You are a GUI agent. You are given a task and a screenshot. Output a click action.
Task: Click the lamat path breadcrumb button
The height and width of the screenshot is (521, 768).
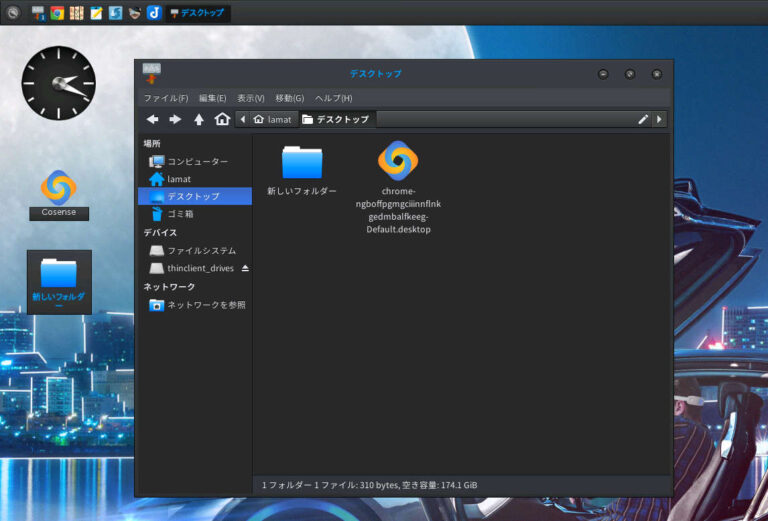(272, 119)
